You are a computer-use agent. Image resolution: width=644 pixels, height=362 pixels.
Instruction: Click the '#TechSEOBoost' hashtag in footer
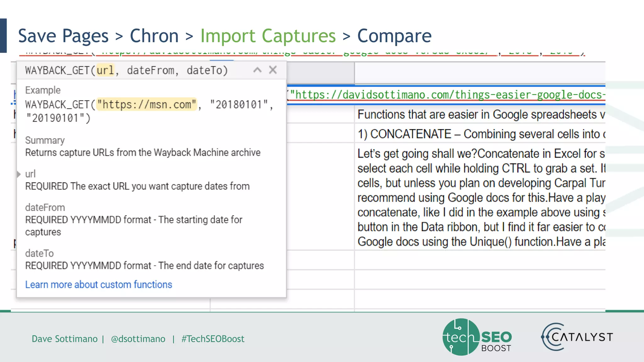pyautogui.click(x=213, y=339)
